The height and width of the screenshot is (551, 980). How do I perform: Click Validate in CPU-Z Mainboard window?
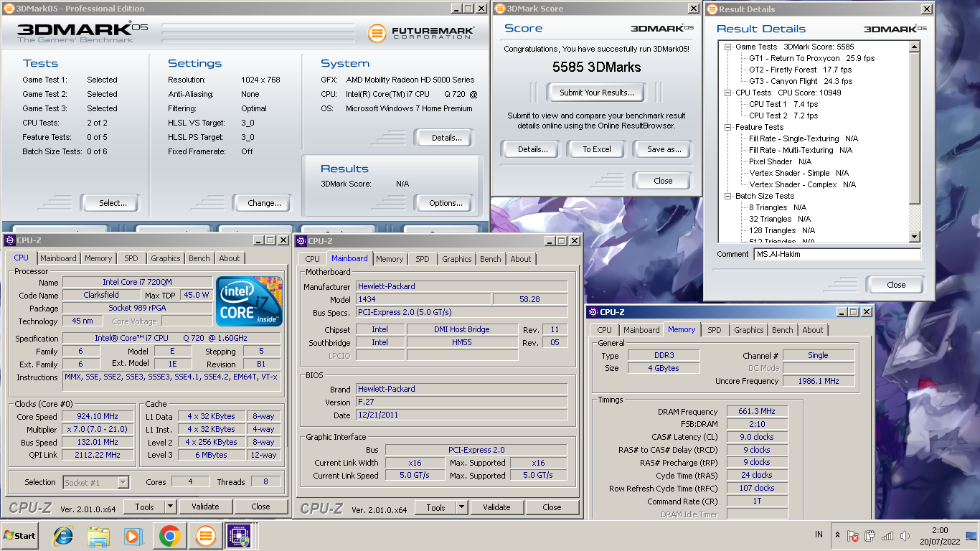click(496, 507)
